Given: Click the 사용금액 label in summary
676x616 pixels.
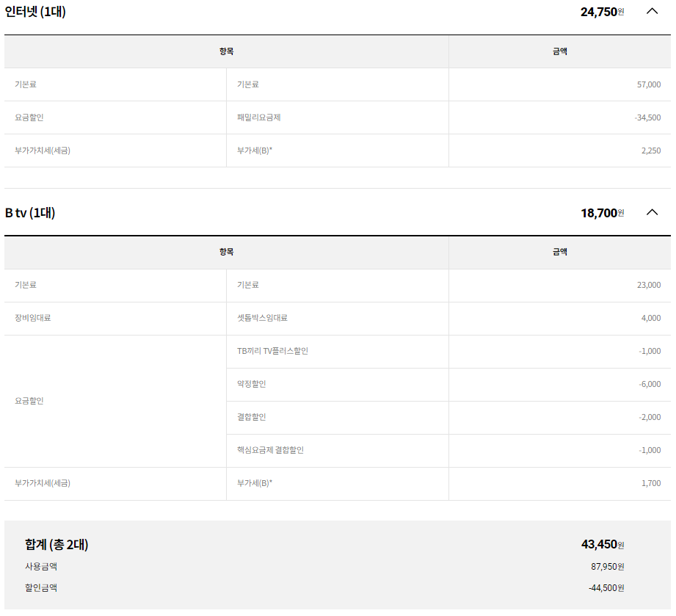Looking at the screenshot, I should click(41, 566).
